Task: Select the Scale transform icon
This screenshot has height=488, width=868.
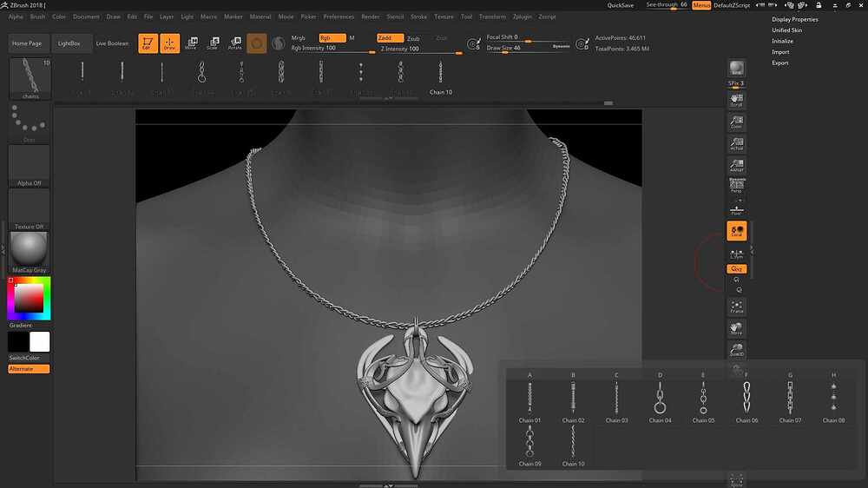Action: click(x=214, y=43)
